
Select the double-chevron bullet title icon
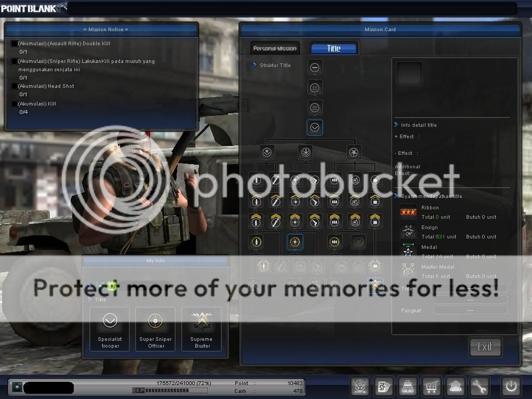pos(256,221)
